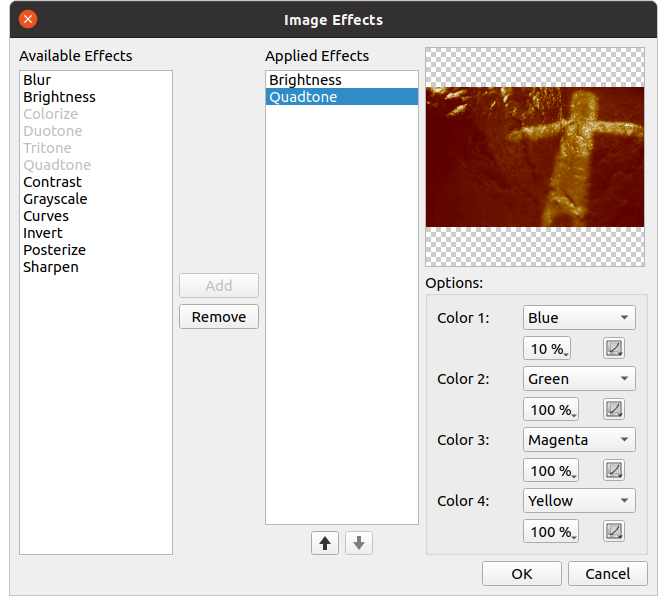Open the Color 1 Blue dropdown

[579, 318]
